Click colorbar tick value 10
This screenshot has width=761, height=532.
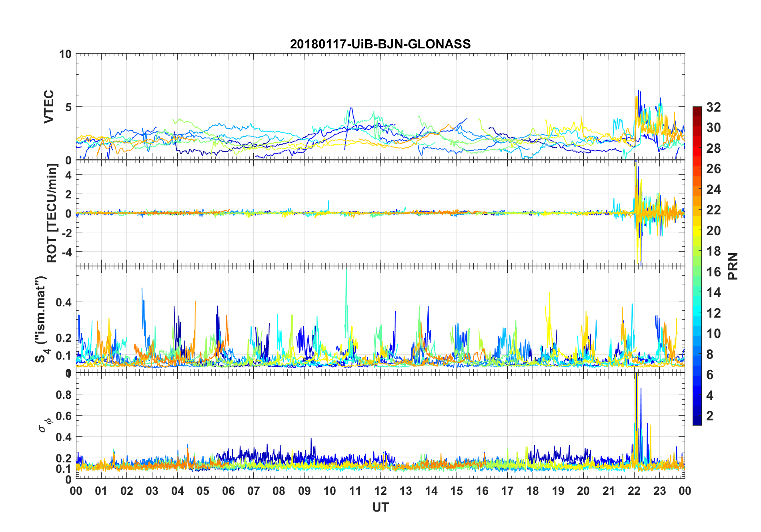coord(713,334)
